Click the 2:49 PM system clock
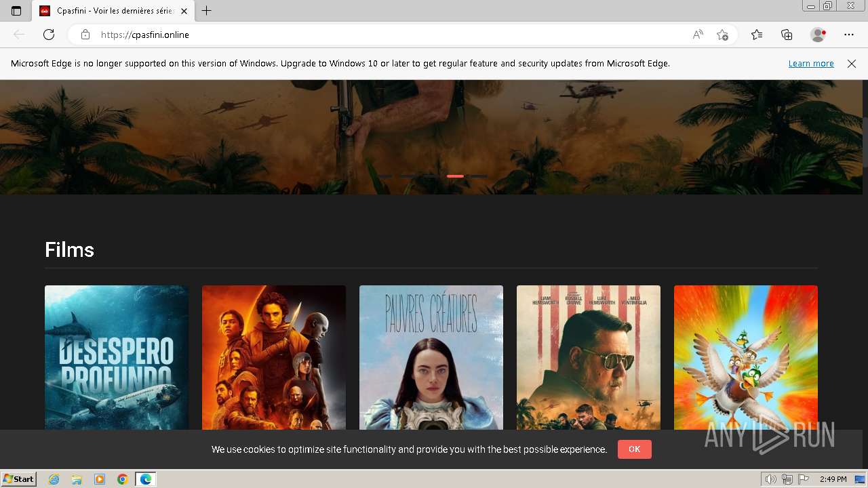 pos(833,479)
